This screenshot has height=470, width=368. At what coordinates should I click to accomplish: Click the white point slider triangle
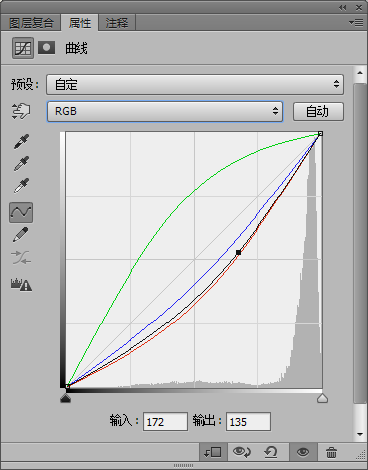tap(322, 398)
